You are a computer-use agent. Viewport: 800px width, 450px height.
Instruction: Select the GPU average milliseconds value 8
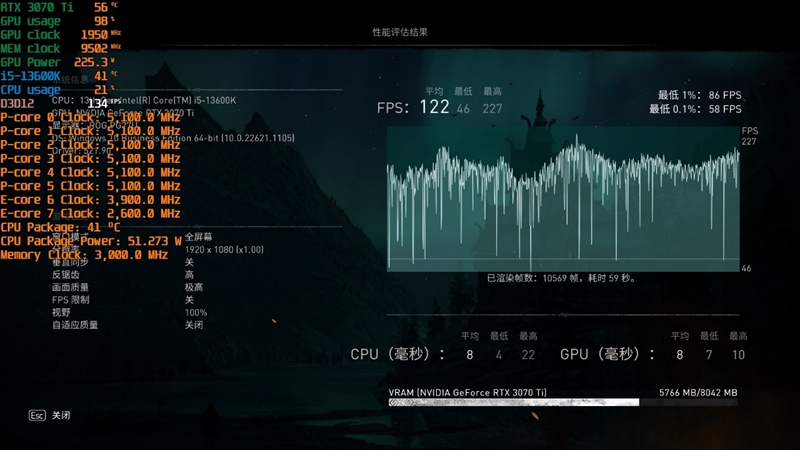coord(680,355)
